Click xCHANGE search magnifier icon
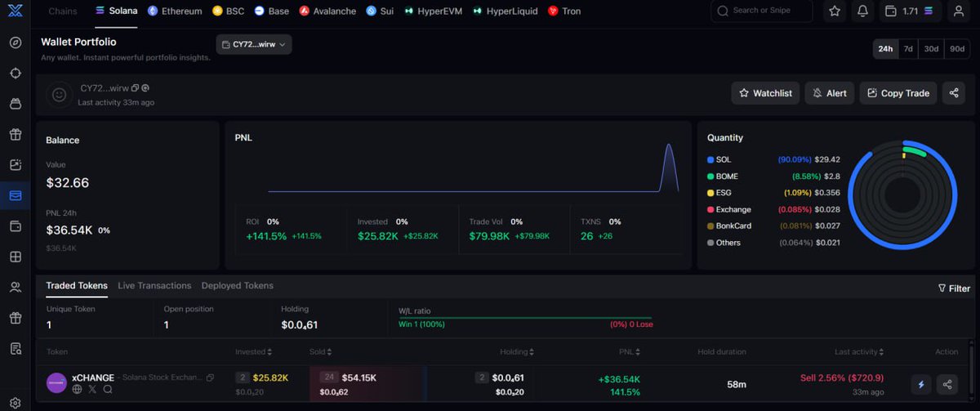 click(107, 390)
